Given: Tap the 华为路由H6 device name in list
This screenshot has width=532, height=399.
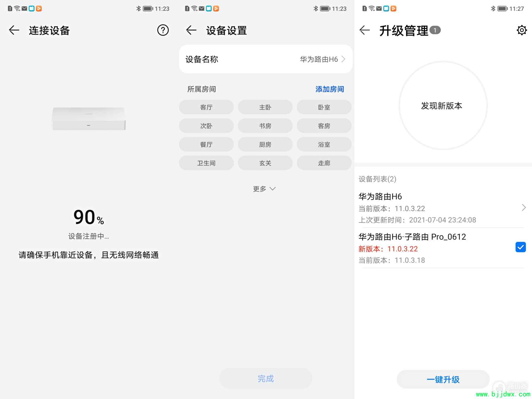Looking at the screenshot, I should pos(380,196).
